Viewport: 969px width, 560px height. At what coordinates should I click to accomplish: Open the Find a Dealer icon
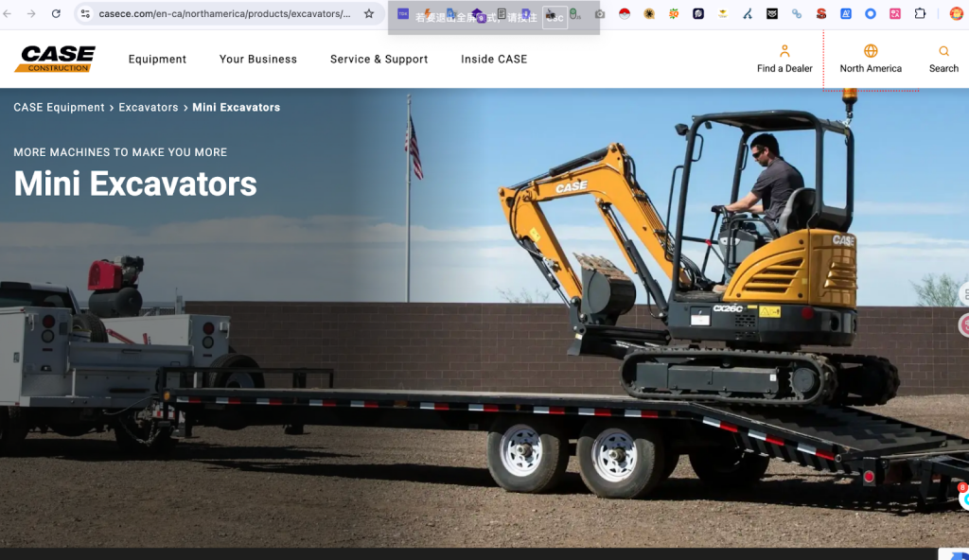pyautogui.click(x=784, y=51)
